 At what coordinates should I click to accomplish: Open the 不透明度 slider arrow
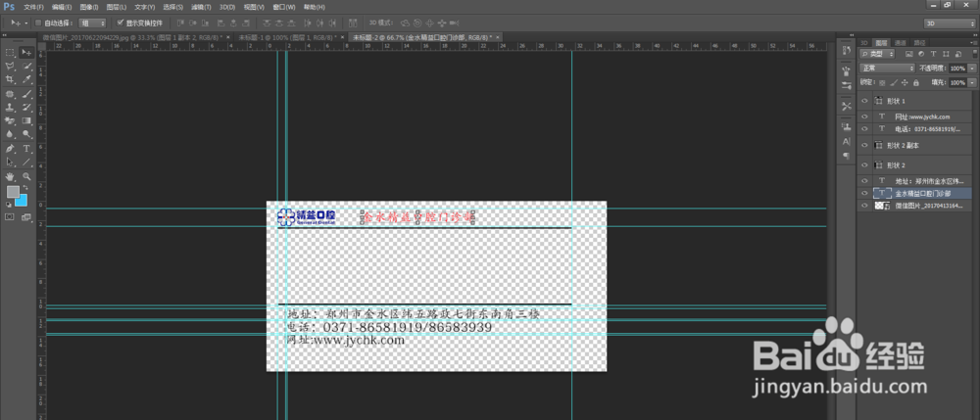point(972,68)
